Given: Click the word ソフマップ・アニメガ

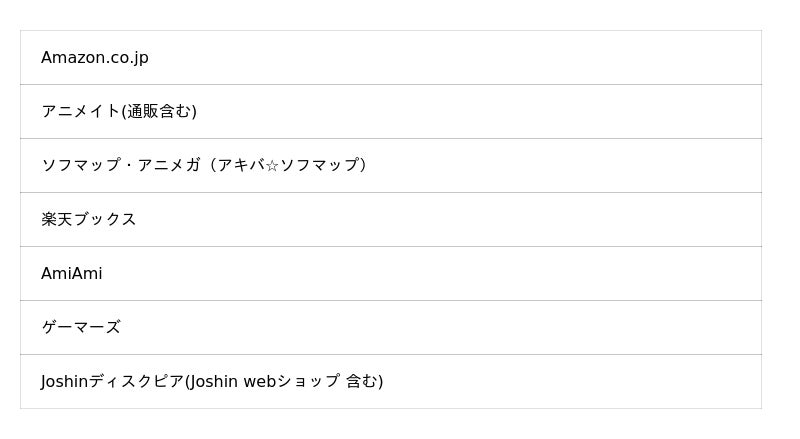Looking at the screenshot, I should tap(120, 166).
